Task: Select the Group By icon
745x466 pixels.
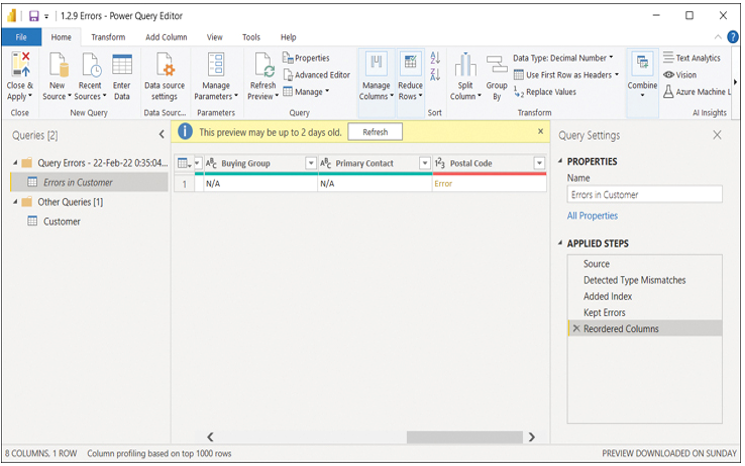Action: point(497,65)
